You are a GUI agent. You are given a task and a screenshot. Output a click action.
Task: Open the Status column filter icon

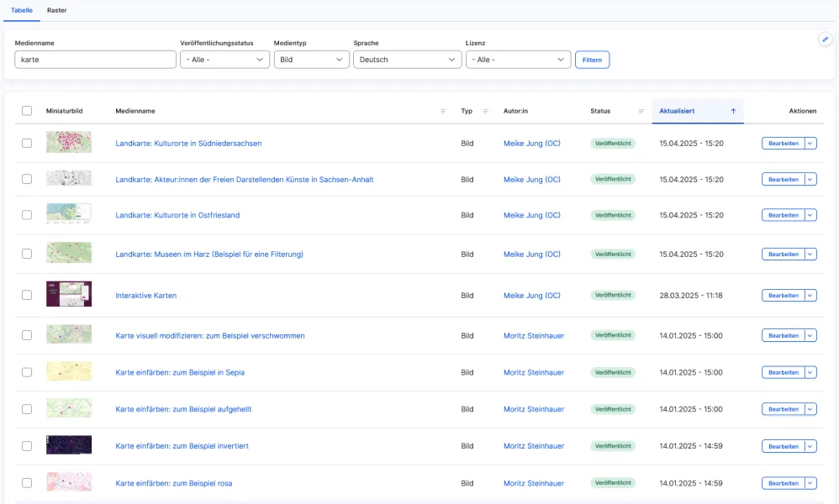pos(641,111)
